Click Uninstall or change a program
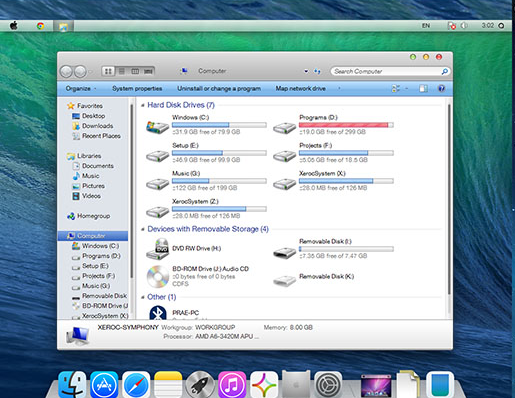The height and width of the screenshot is (398, 515). tap(219, 88)
